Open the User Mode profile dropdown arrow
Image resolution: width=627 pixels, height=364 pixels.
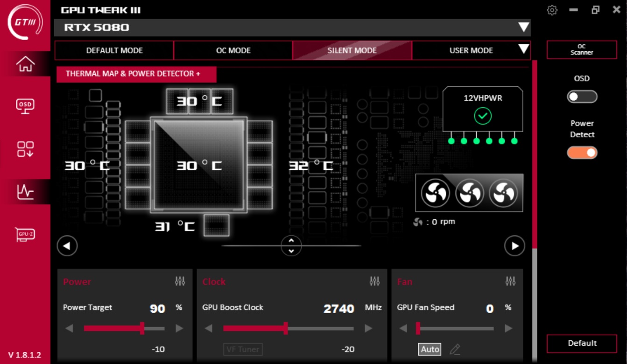[x=524, y=49]
